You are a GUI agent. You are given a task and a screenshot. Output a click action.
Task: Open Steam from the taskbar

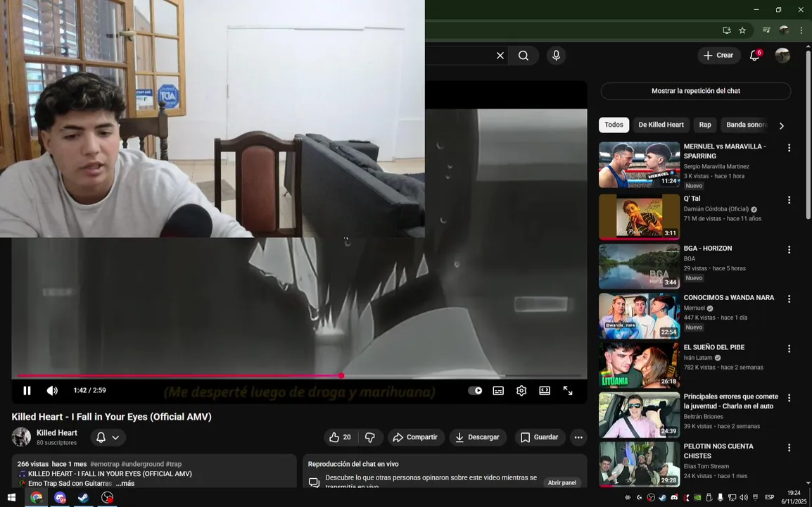(x=83, y=498)
